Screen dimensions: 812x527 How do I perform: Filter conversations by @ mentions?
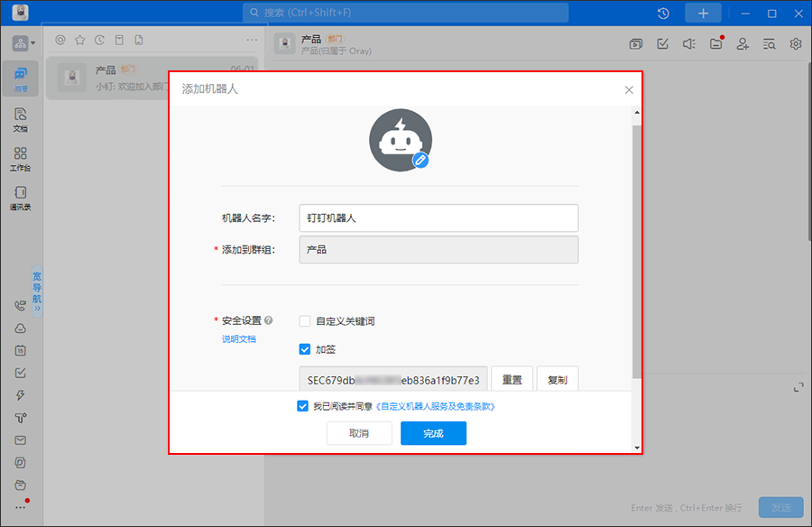(x=60, y=40)
